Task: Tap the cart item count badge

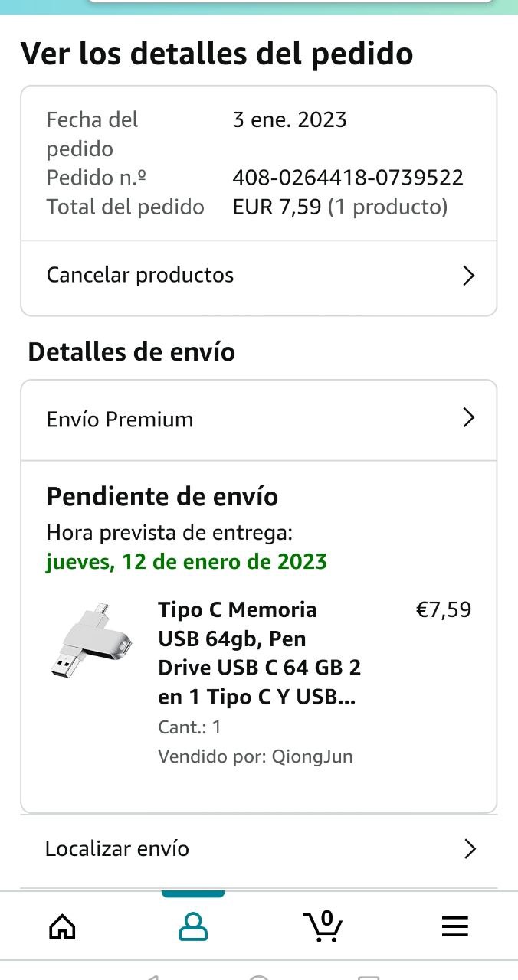Action: [327, 918]
